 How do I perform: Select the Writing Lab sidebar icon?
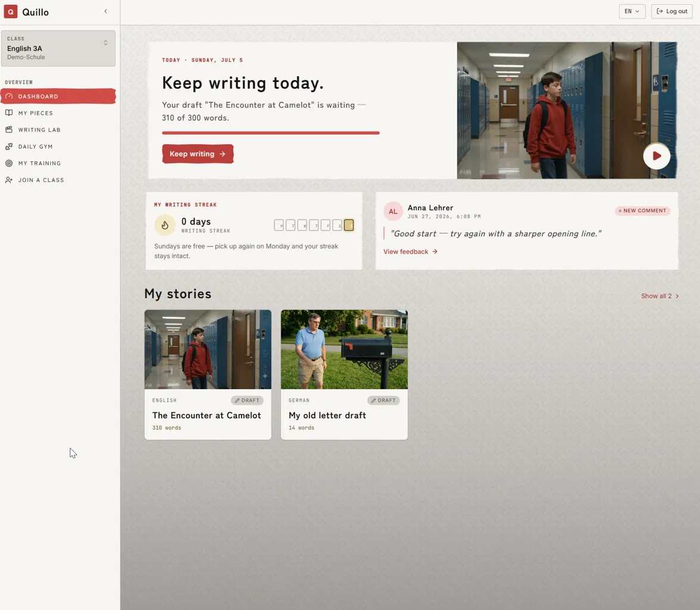(x=9, y=130)
